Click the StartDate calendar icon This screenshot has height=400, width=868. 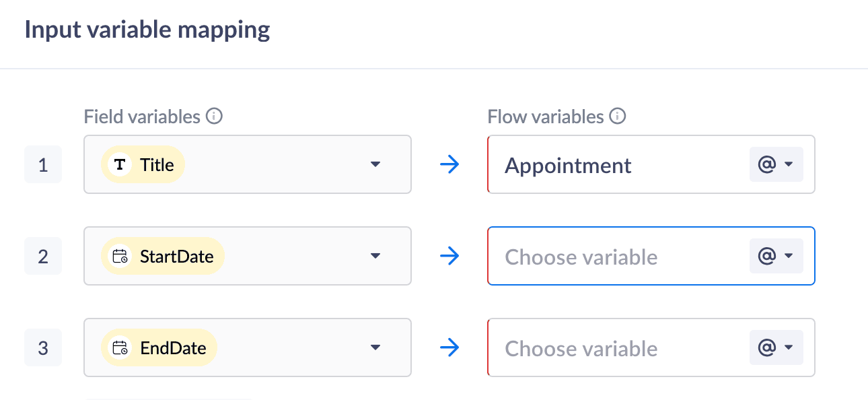120,257
